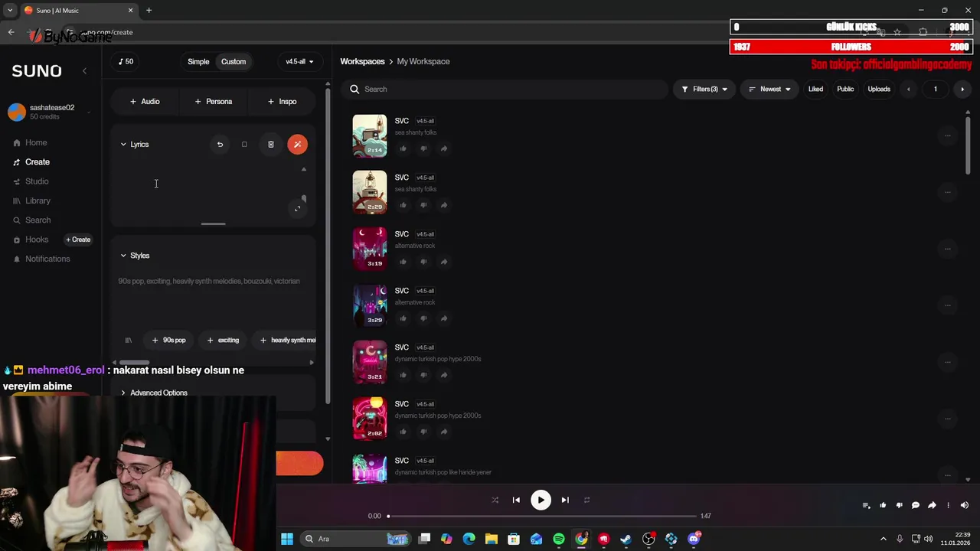This screenshot has width=980, height=551.
Task: Like the first alternative rock SVC track
Action: pyautogui.click(x=403, y=262)
